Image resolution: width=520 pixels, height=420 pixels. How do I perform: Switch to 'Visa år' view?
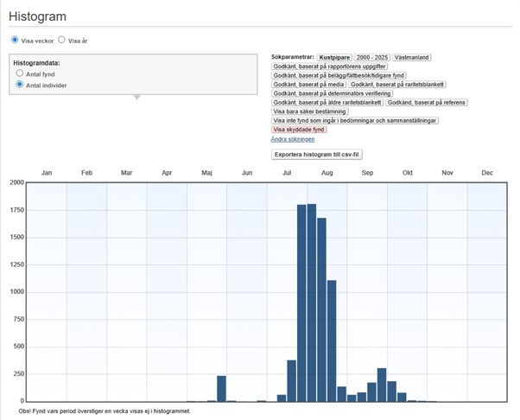pos(61,40)
